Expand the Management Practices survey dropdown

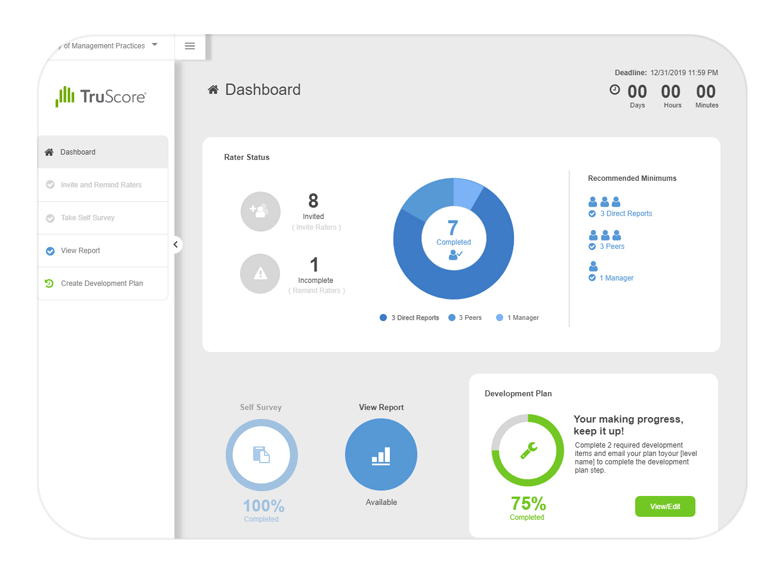155,45
